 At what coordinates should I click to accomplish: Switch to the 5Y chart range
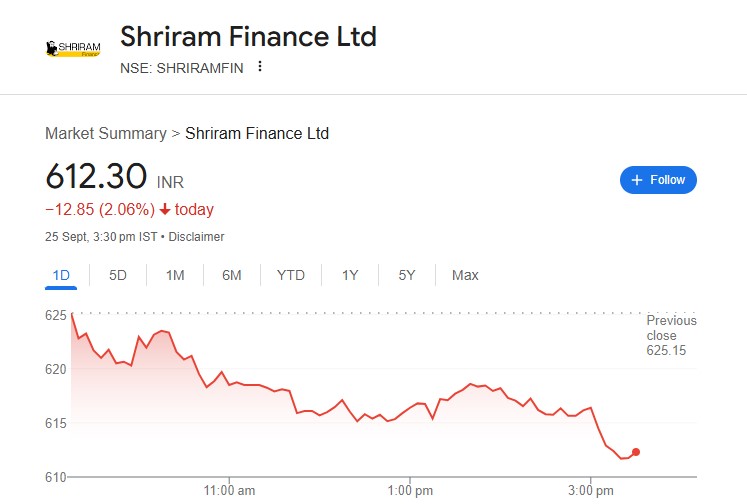pos(407,275)
